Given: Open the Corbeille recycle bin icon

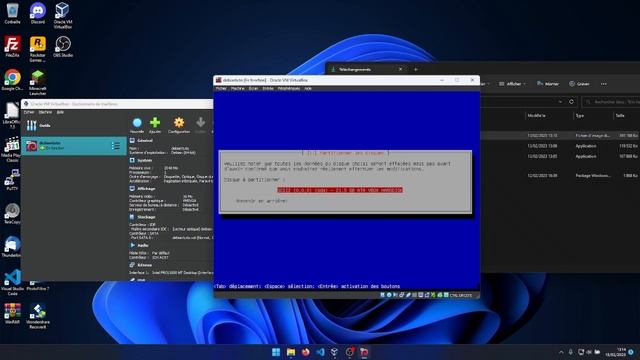Looking at the screenshot, I should [x=12, y=13].
